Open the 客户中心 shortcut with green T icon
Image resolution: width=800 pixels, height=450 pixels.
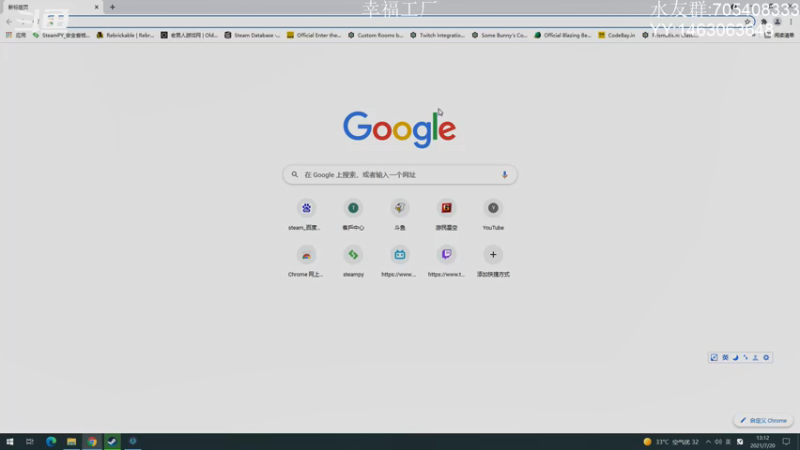353,214
